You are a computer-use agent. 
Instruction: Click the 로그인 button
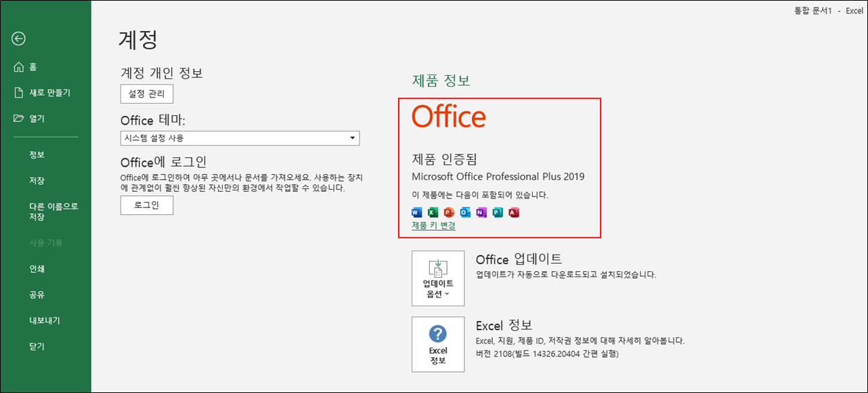tap(147, 205)
